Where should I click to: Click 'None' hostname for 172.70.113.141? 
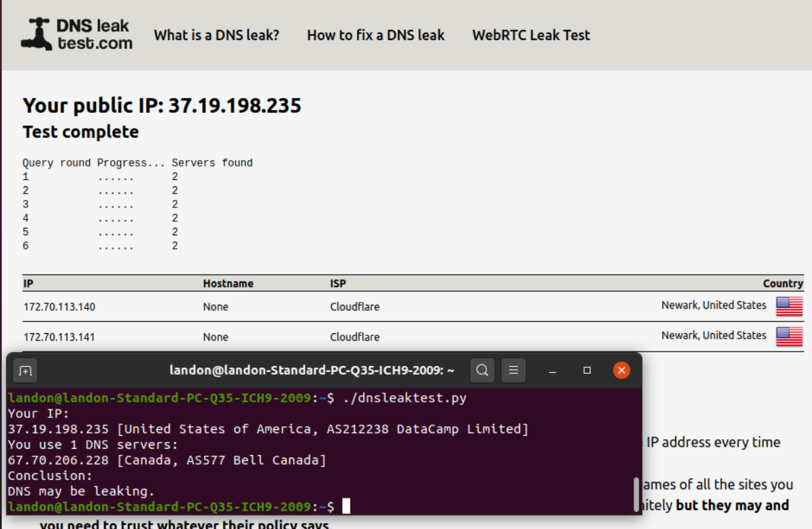pos(216,337)
